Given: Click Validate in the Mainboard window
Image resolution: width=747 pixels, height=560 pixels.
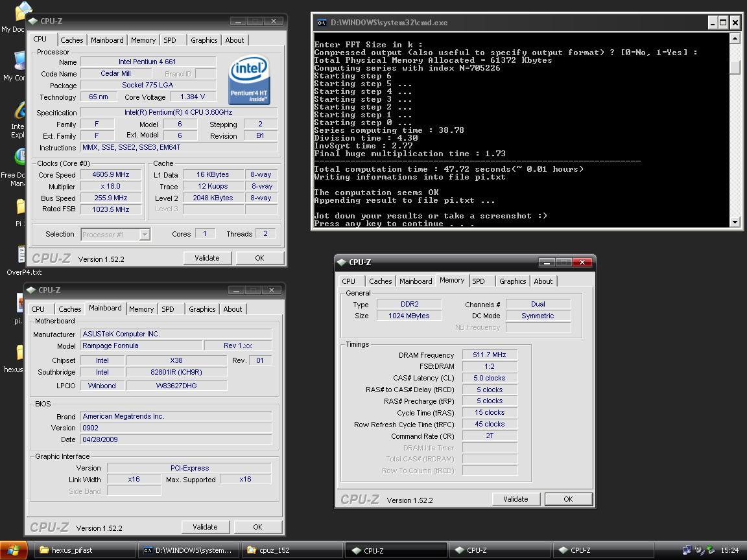Looking at the screenshot, I should click(206, 527).
